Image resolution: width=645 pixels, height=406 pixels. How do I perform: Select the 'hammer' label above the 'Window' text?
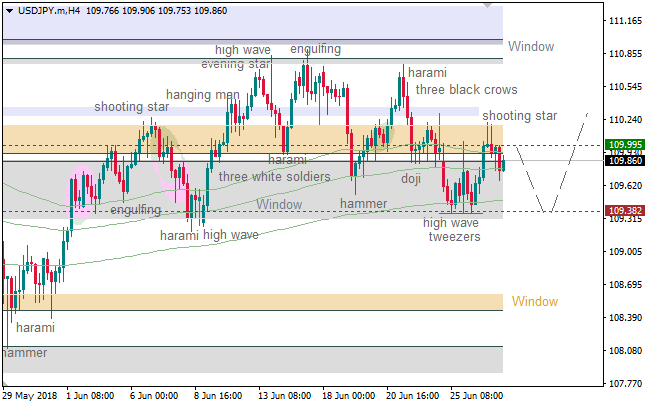point(363,203)
